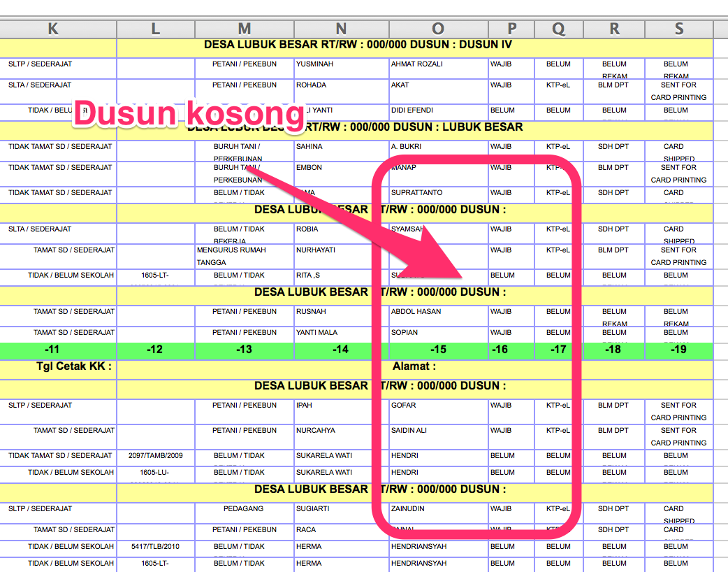Screen dimensions: 728x572
Task: Click the green cell '-14'
Action: (x=341, y=351)
